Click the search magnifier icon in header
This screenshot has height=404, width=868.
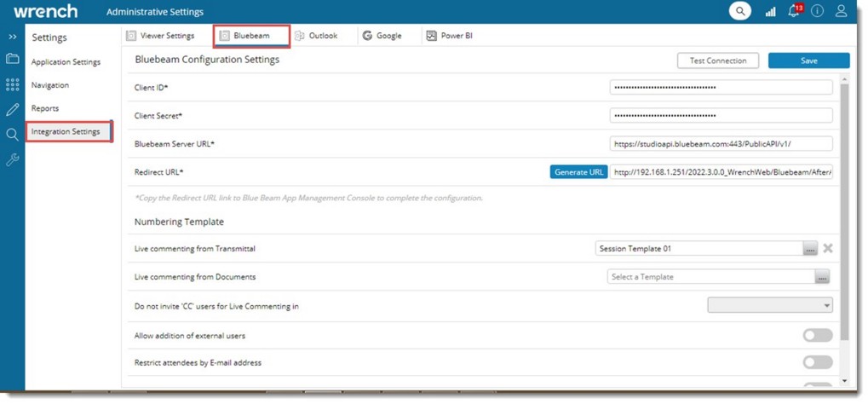740,11
